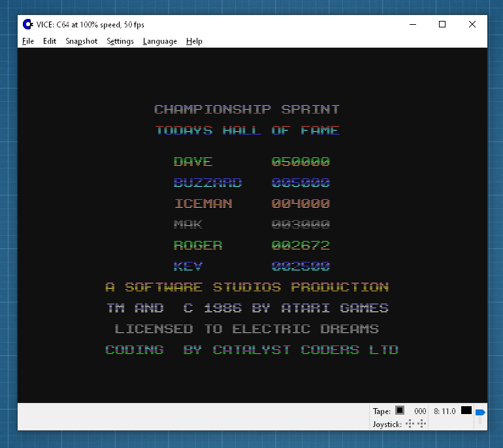Click the tape counter 000
The width and height of the screenshot is (503, 448).
pos(420,411)
